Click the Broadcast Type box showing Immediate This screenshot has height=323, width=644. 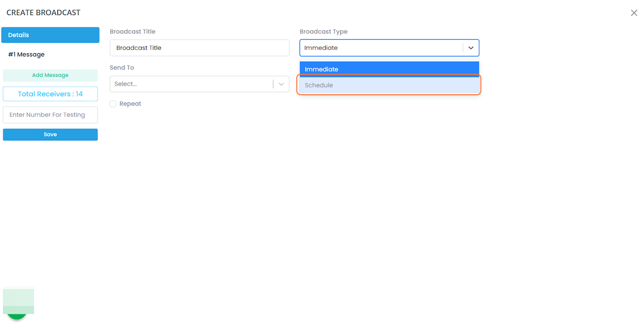click(380, 48)
